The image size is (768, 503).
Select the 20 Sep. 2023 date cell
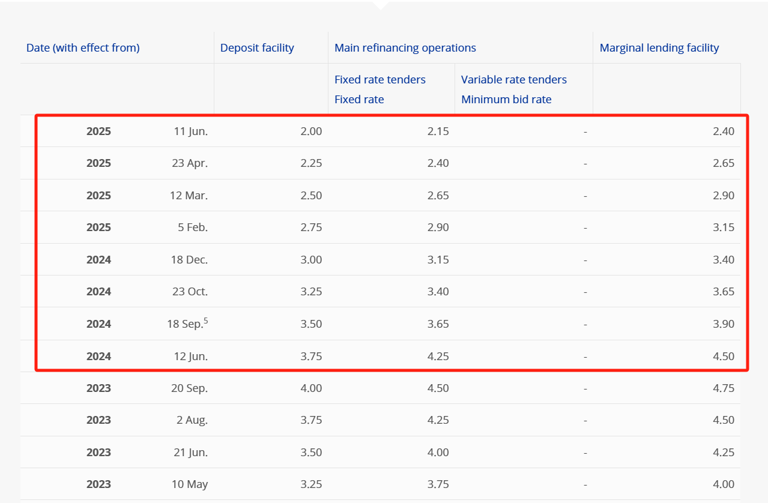coord(188,388)
